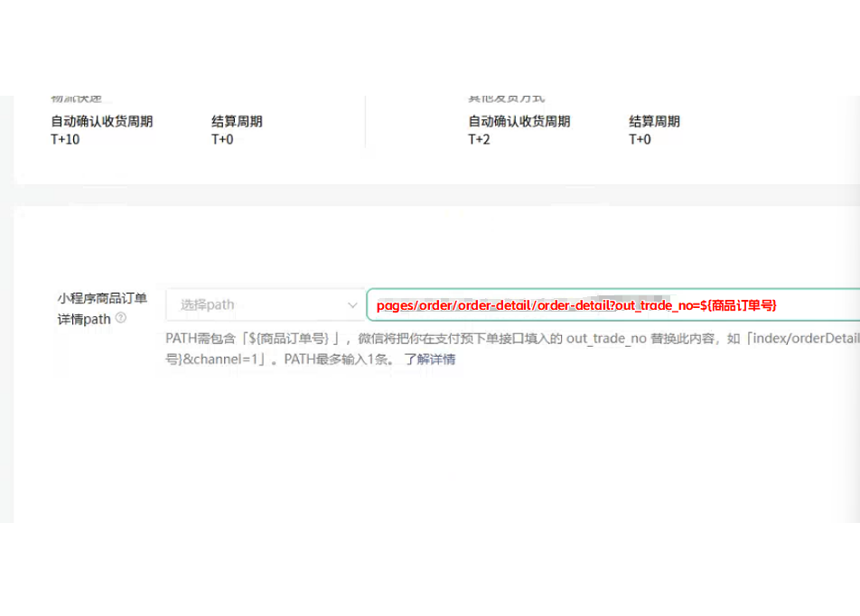This screenshot has height=616, width=860.
Task: Click the T+10 auto-confirm receipt value
Action: tap(65, 139)
